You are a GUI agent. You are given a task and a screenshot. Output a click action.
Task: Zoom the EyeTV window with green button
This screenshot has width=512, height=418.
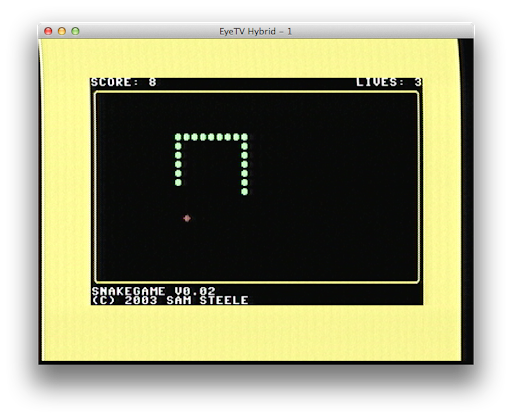pos(75,31)
